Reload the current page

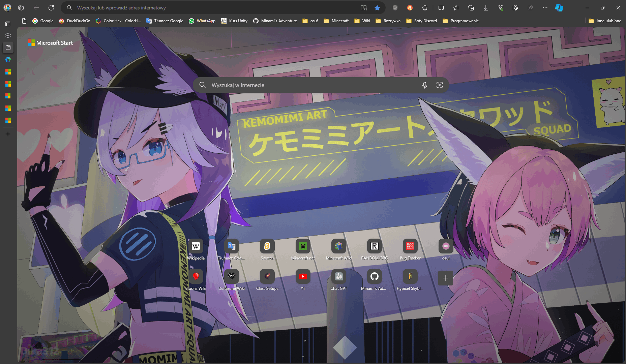51,7
